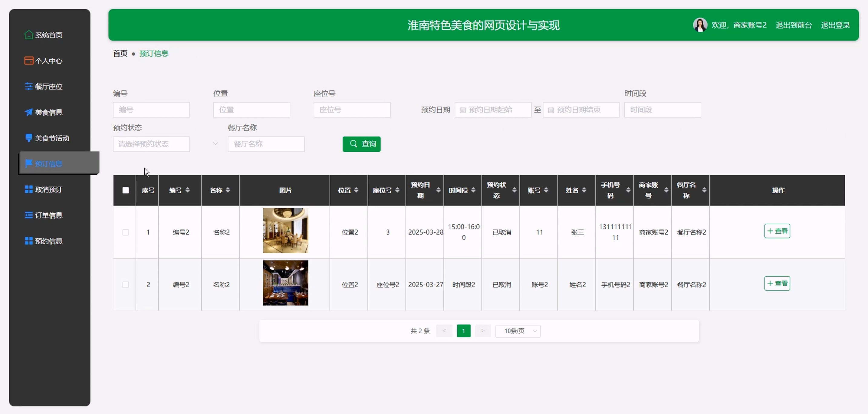Viewport: 868px width, 414px height.
Task: Click the grid icon beside 取消预订
Action: click(x=29, y=189)
